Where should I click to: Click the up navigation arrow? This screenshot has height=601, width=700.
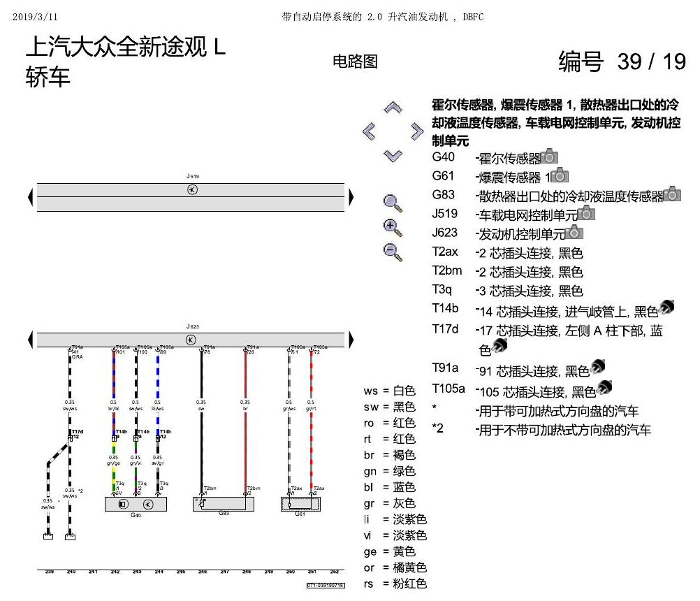pyautogui.click(x=393, y=108)
